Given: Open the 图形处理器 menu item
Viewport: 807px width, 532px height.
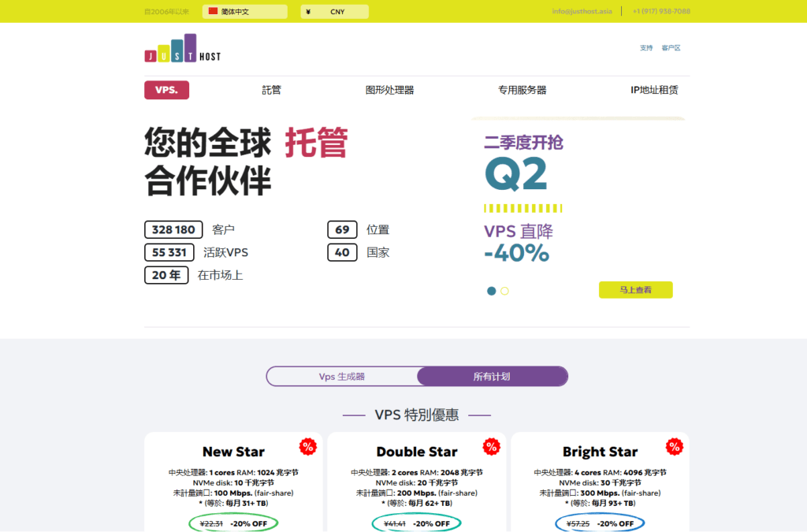Looking at the screenshot, I should tap(389, 90).
